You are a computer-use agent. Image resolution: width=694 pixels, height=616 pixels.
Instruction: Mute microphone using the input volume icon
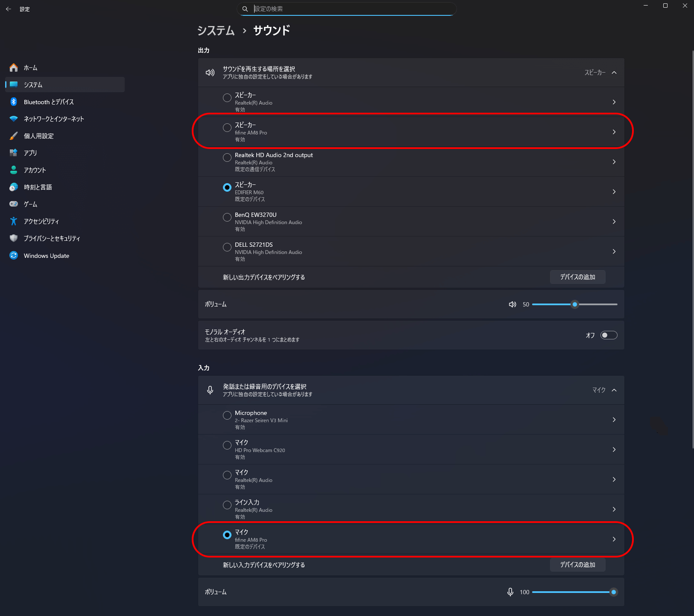[510, 592]
